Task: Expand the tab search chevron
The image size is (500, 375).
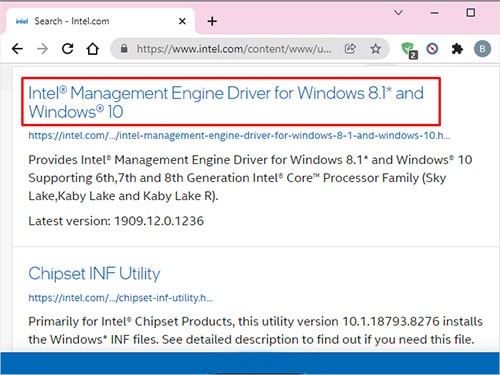Action: [398, 13]
